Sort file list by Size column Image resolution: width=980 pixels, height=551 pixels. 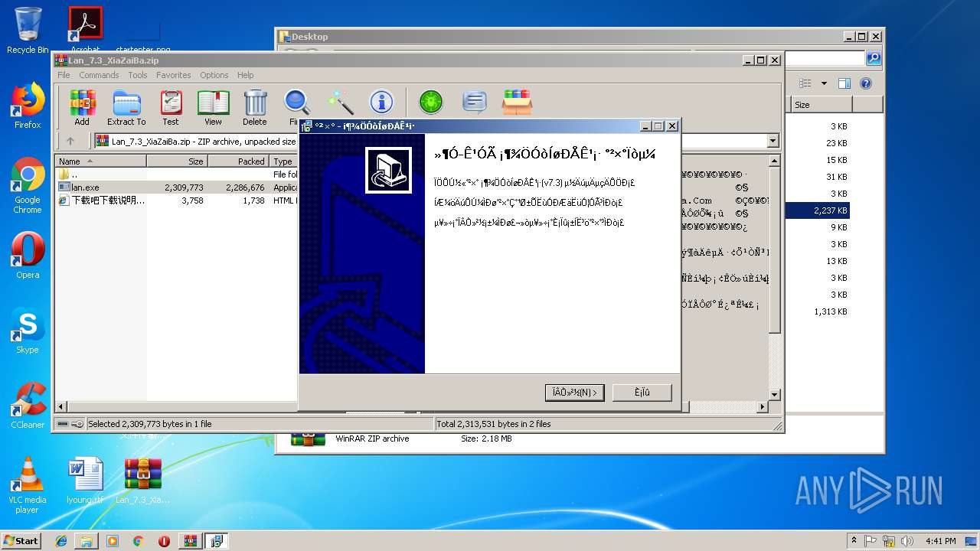point(177,161)
